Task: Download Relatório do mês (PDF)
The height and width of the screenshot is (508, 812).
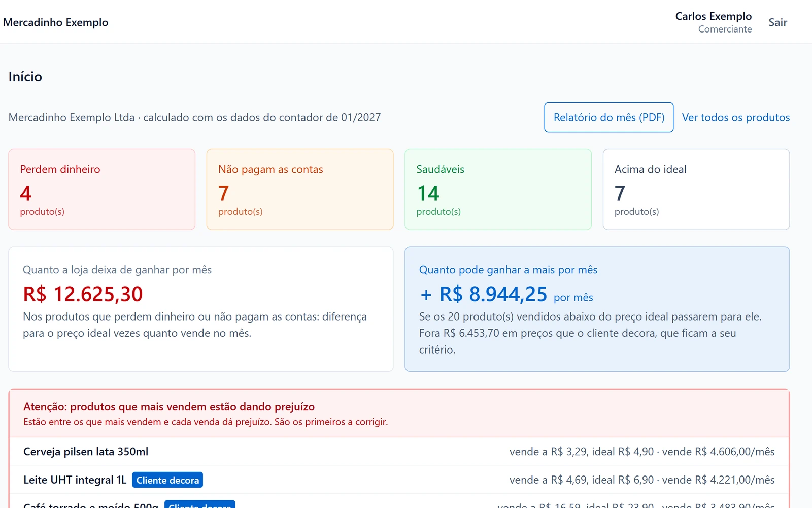Action: (x=608, y=117)
